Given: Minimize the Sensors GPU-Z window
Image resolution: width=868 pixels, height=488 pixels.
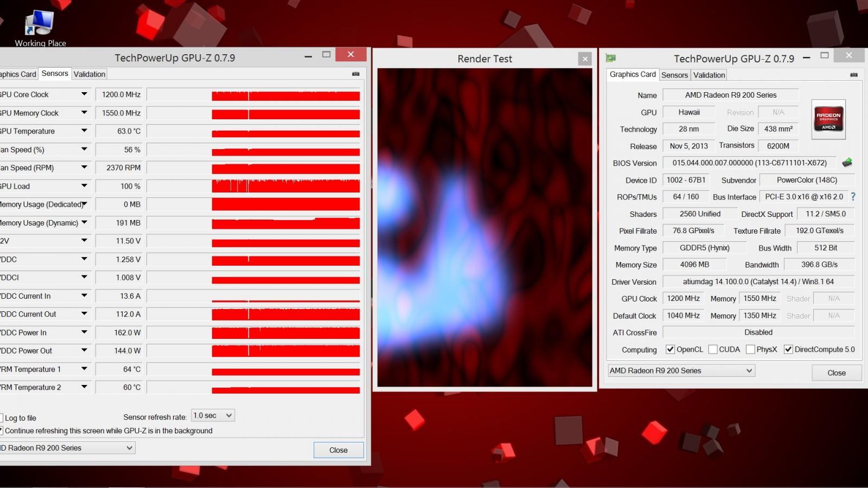Looking at the screenshot, I should (x=308, y=56).
